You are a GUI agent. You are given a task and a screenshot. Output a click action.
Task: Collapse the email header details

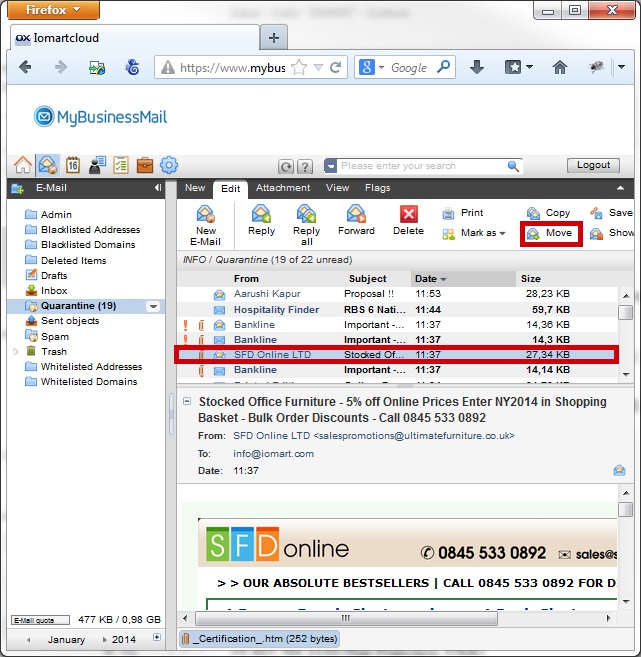[x=187, y=401]
